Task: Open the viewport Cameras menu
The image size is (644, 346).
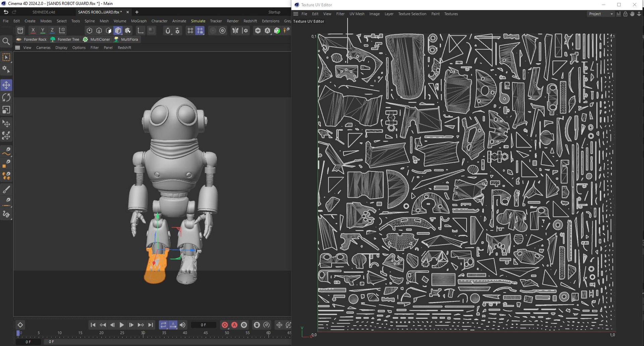Action: (43, 48)
